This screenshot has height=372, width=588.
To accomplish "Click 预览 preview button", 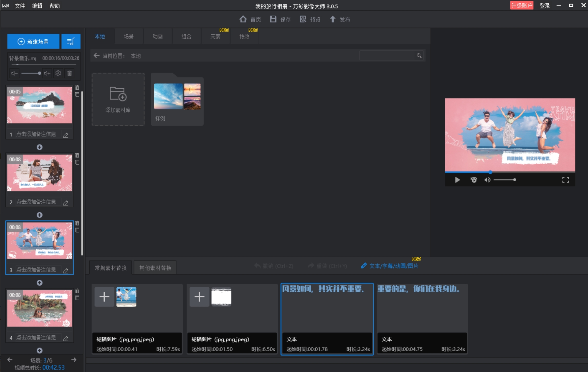I will pos(310,19).
